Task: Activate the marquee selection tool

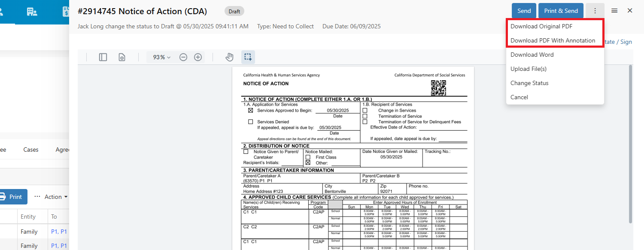Action: click(x=248, y=57)
